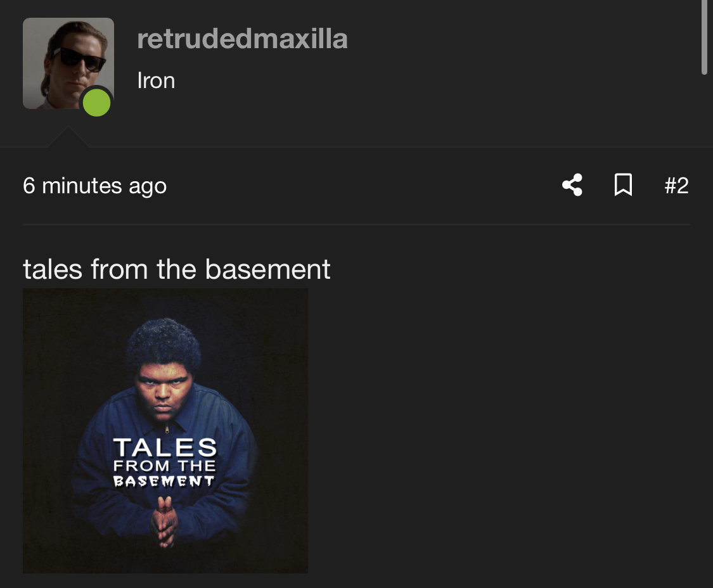Bookmark post with the bookmark icon
Viewport: 713px width, 588px height.
pos(623,185)
